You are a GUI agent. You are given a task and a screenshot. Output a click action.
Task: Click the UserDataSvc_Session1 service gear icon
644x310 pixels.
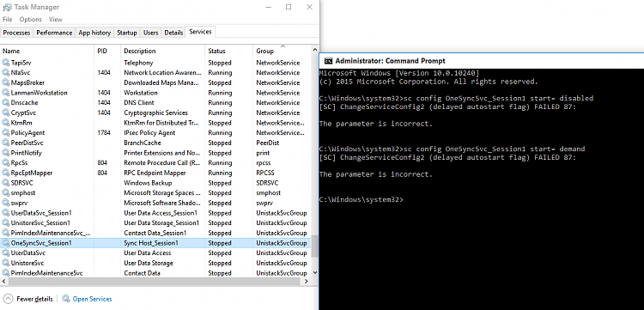pos(5,213)
